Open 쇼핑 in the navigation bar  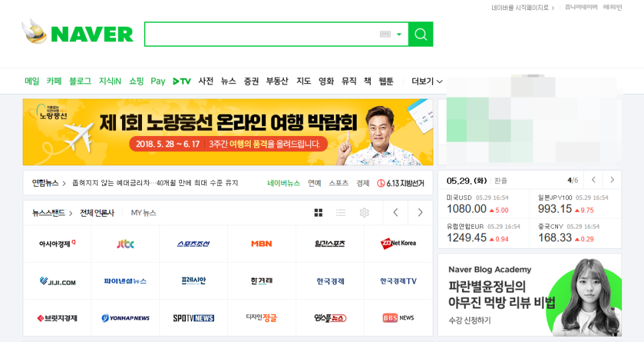(x=137, y=81)
